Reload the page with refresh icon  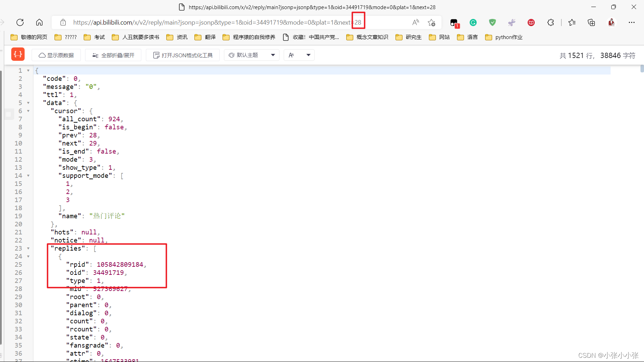tap(20, 22)
